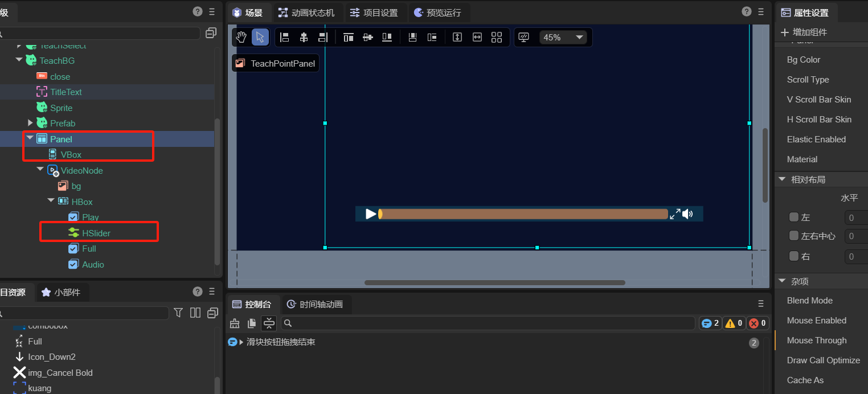
Task: Toggle error message filter in console
Action: 758,323
